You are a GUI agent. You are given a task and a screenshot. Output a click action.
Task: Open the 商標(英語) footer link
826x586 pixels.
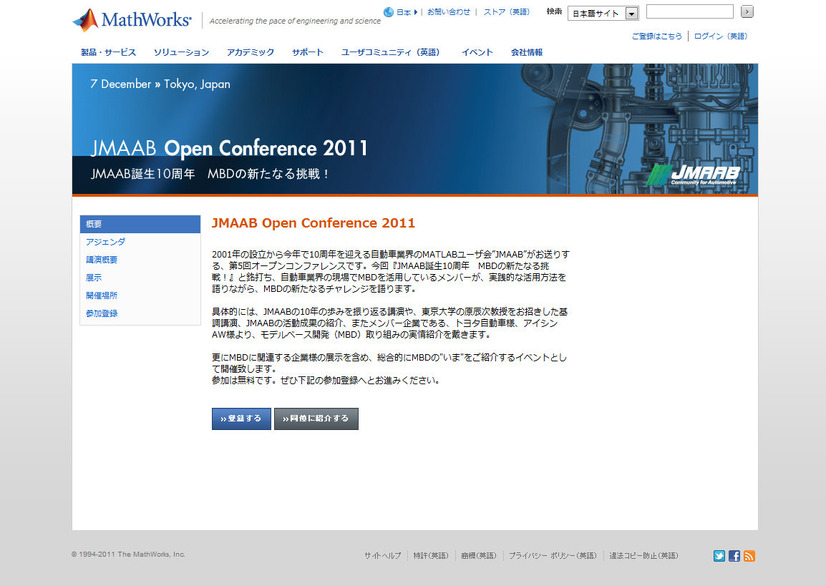pyautogui.click(x=478, y=555)
